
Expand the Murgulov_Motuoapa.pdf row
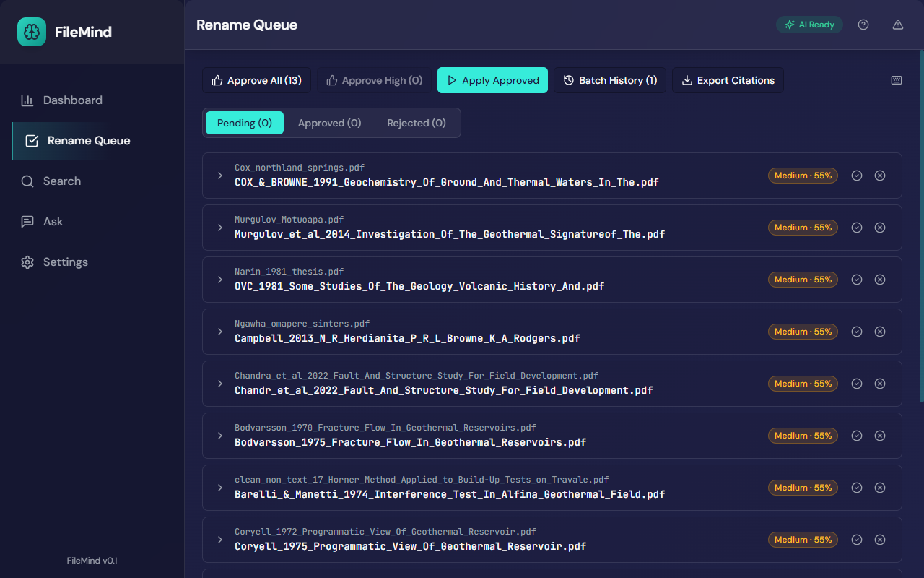[219, 228]
